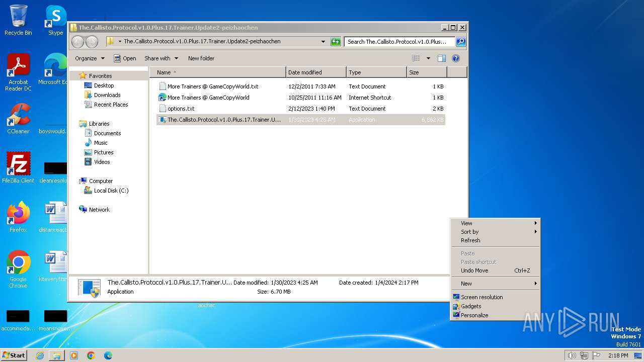Click the Open toolbar button

pos(125,58)
